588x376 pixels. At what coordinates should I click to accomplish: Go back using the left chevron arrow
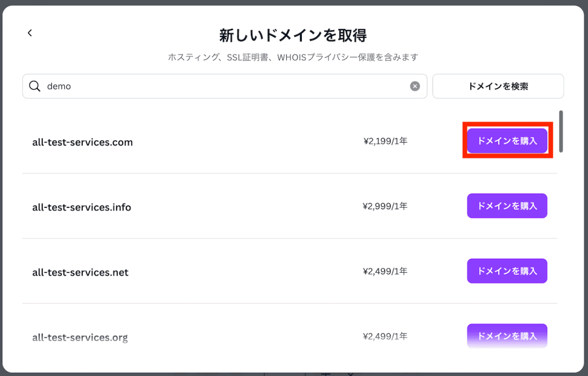click(30, 33)
